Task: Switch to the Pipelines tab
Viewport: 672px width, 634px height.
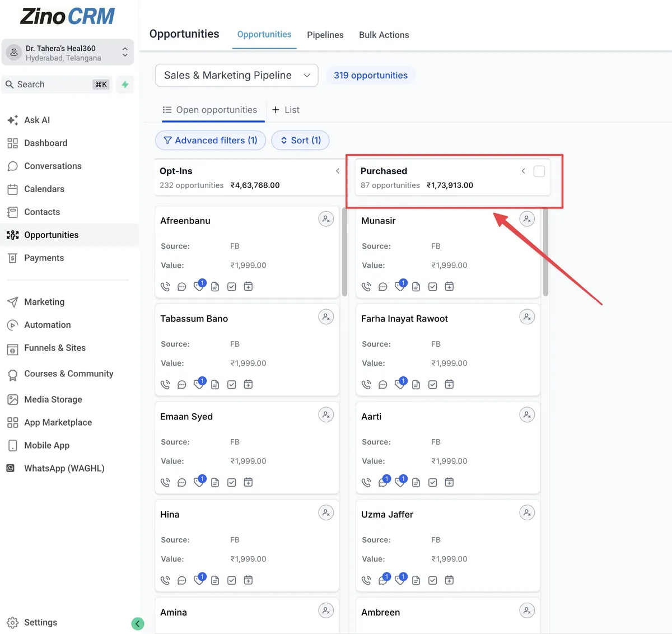Action: tap(325, 35)
